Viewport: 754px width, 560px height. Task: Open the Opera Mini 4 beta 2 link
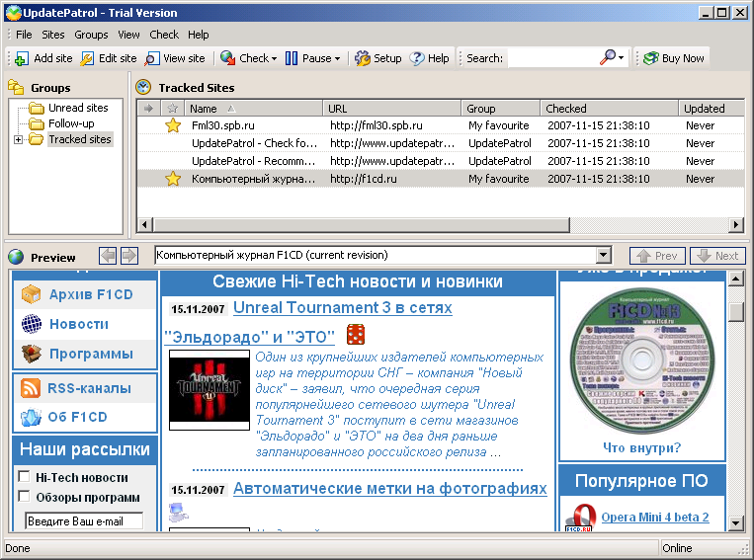pyautogui.click(x=655, y=518)
